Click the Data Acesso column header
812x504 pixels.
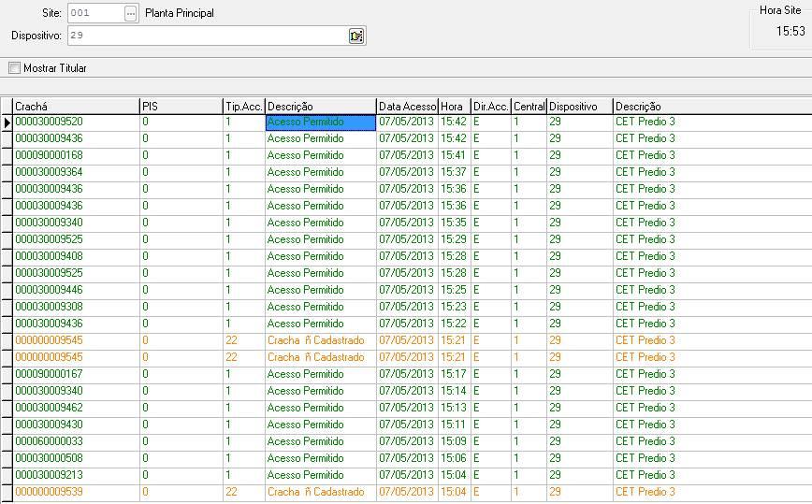tap(408, 106)
